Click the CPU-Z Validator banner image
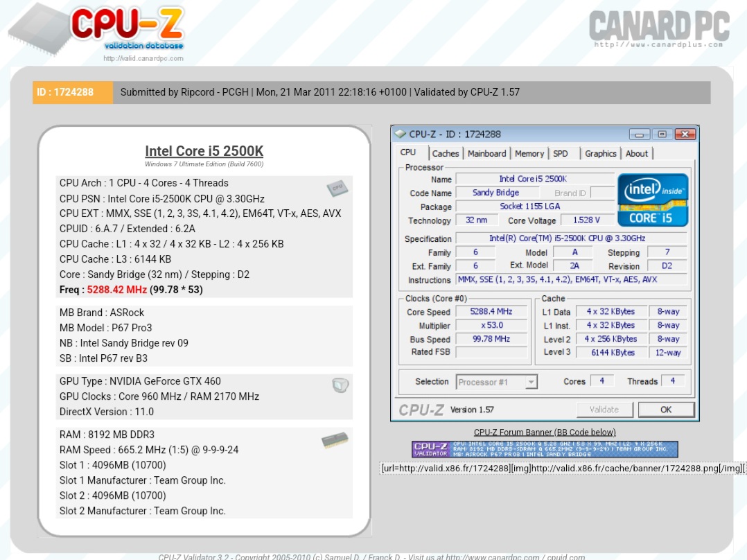The height and width of the screenshot is (560, 747). pyautogui.click(x=544, y=448)
